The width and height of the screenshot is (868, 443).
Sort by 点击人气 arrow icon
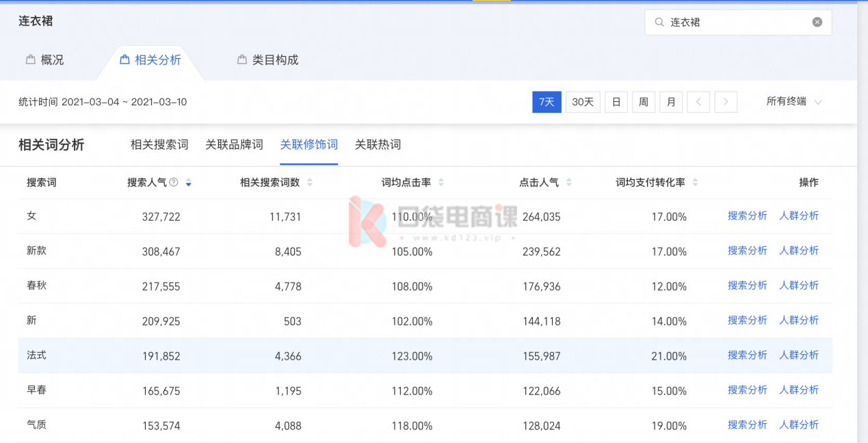[x=569, y=183]
